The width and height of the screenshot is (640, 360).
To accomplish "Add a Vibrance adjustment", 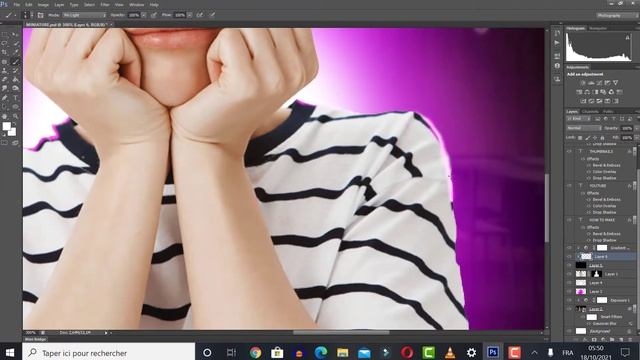I will (x=616, y=83).
